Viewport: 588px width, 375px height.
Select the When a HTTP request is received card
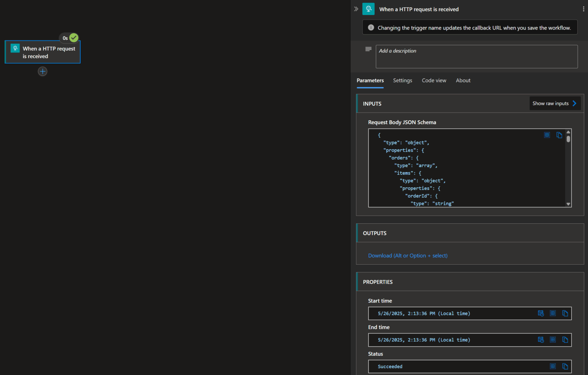42,52
